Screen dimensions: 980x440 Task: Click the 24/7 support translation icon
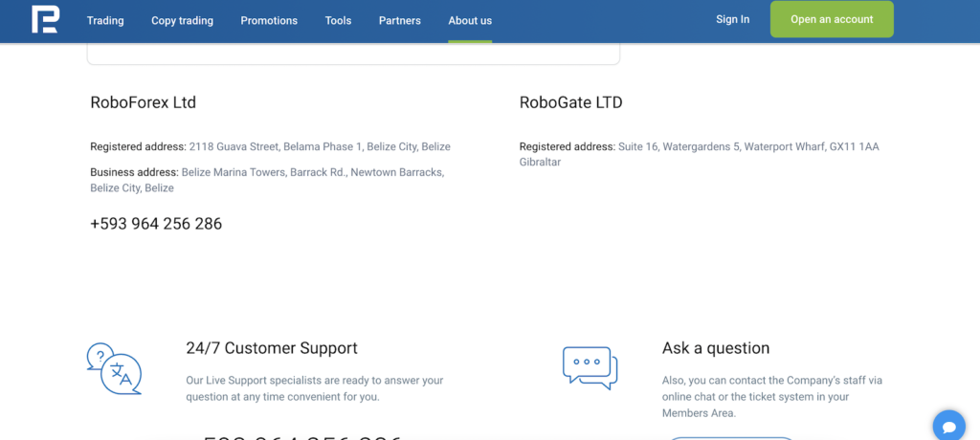[x=114, y=369]
